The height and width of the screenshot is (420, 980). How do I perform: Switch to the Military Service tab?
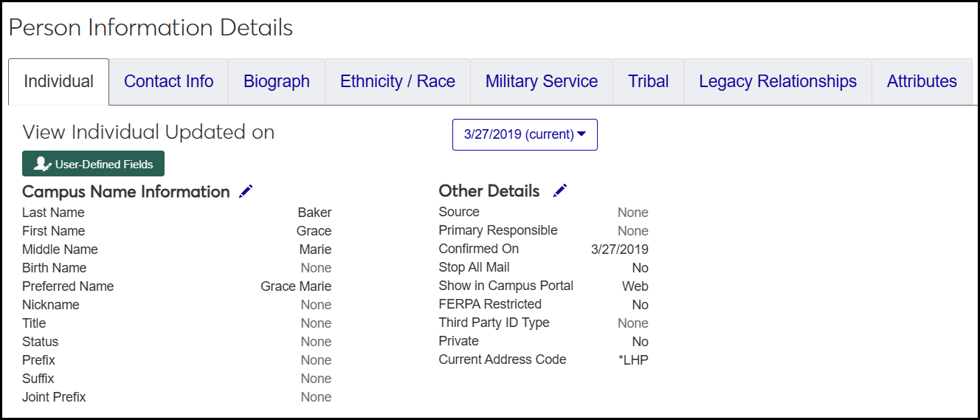pyautogui.click(x=542, y=81)
